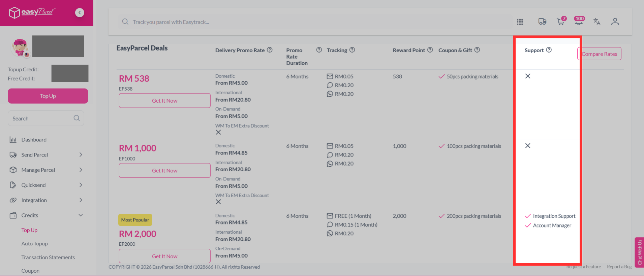Open the language translate icon

pos(597,22)
